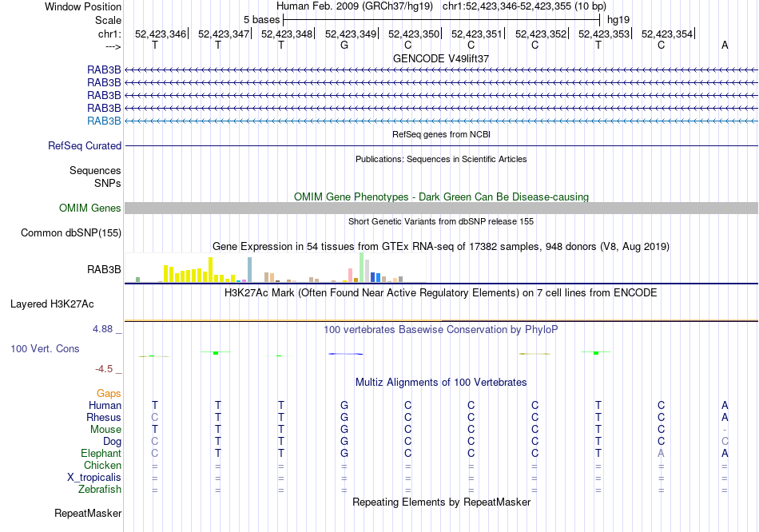Viewport: 759px width, 532px height.
Task: Click the steel-blue bar in GTEx chart
Action: 250,270
